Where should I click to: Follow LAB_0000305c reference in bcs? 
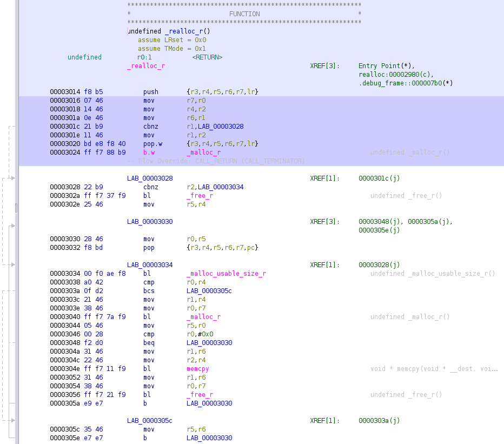(209, 290)
